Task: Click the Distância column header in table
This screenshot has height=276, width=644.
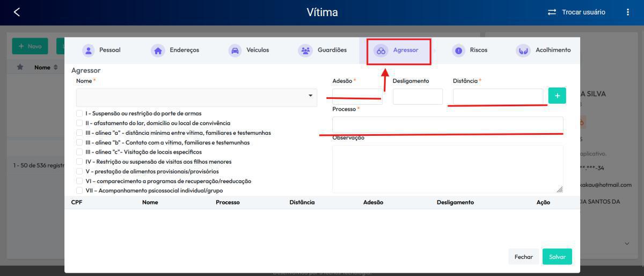Action: click(x=302, y=202)
